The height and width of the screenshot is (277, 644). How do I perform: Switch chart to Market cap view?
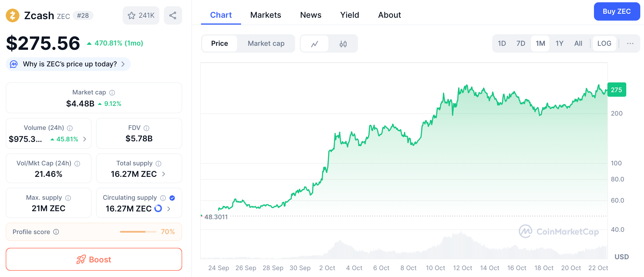pos(266,43)
